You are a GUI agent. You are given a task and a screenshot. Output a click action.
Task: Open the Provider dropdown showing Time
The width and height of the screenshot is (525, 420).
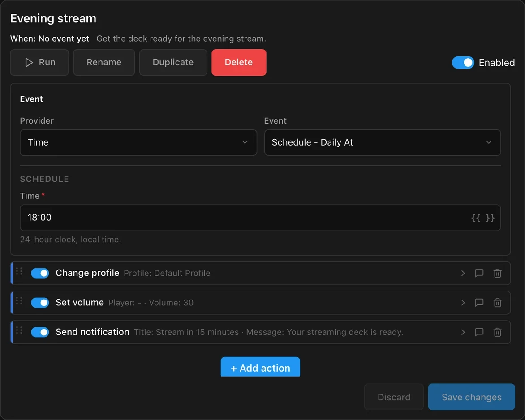(x=138, y=142)
